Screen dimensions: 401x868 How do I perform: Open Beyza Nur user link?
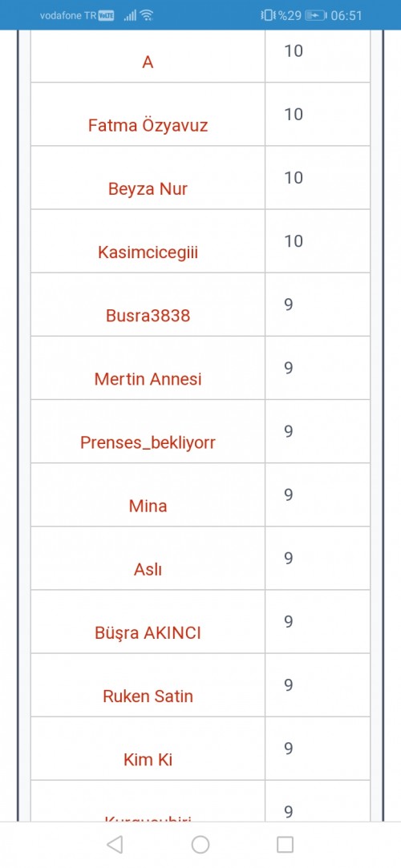[x=148, y=189]
